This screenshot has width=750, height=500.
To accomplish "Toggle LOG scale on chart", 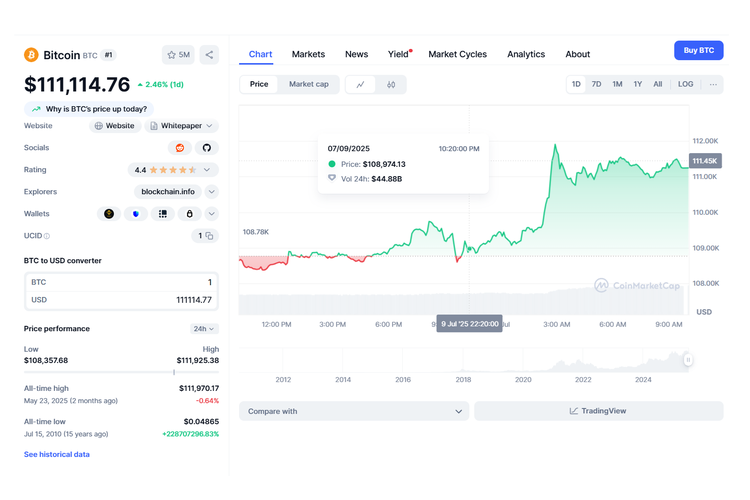I will [685, 84].
